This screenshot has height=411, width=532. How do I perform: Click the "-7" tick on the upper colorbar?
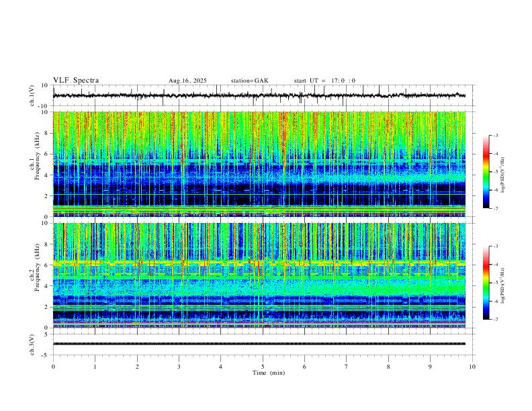(495, 209)
